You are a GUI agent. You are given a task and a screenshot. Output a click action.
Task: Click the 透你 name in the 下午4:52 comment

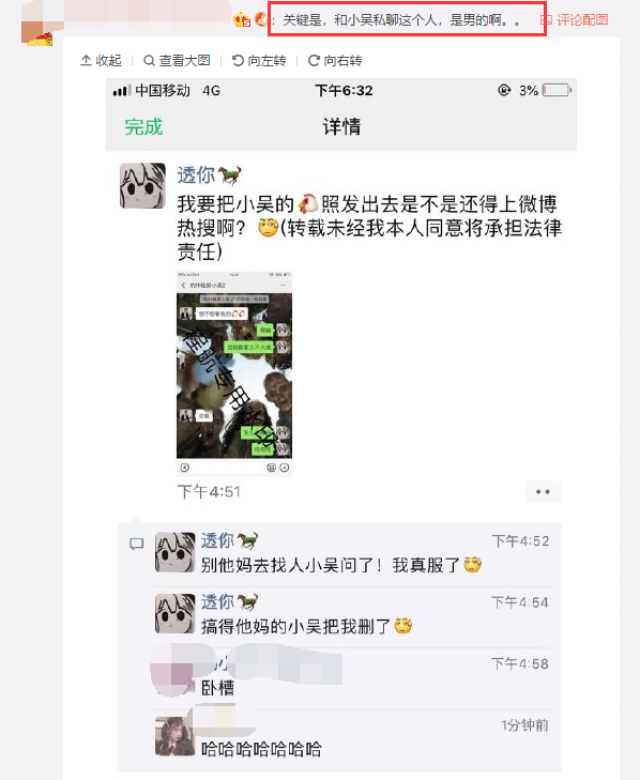[217, 540]
